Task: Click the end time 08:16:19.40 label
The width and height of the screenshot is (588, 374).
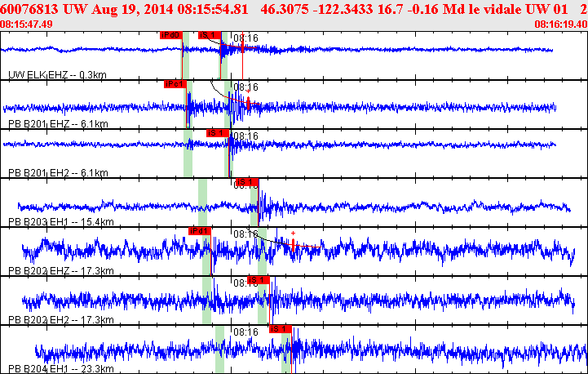Action: pos(561,24)
